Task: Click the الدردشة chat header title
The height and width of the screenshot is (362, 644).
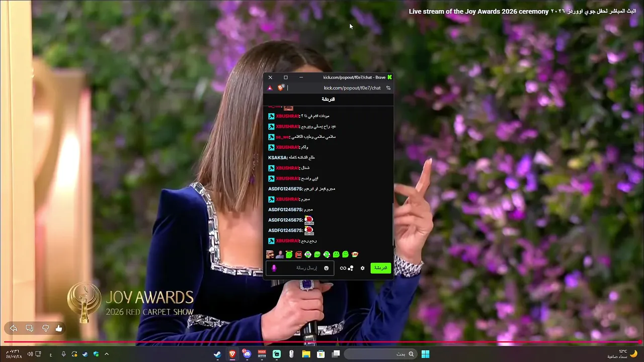Action: coord(328,99)
